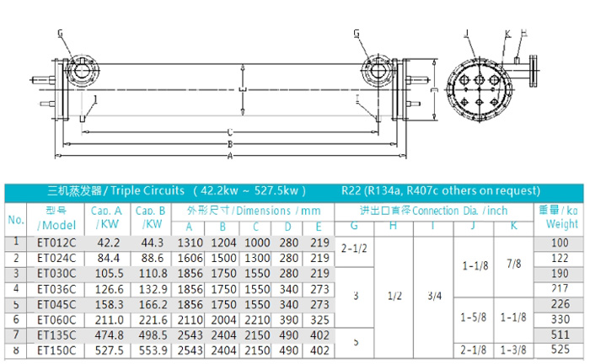Click the J connection value 2-1/8
The image size is (590, 364).
(474, 351)
